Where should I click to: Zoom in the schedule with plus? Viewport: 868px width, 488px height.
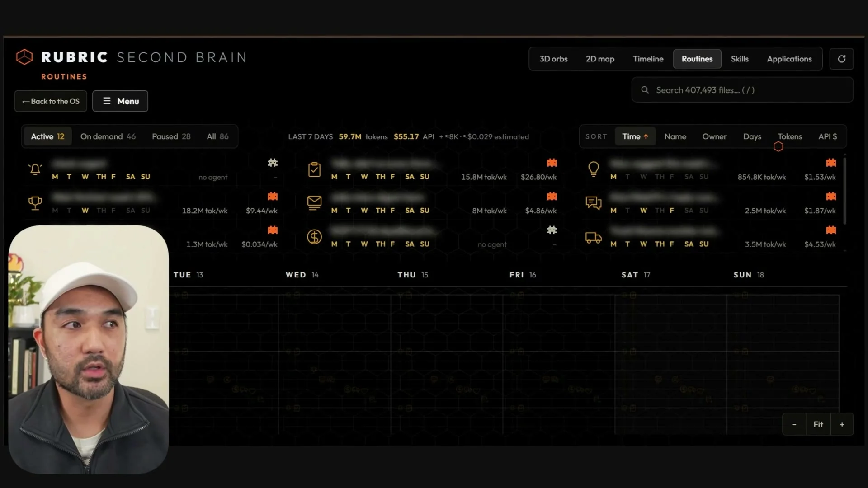coord(842,424)
